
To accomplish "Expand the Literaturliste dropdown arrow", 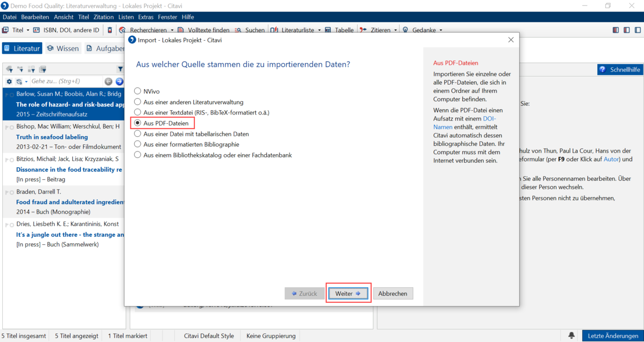I will click(319, 30).
